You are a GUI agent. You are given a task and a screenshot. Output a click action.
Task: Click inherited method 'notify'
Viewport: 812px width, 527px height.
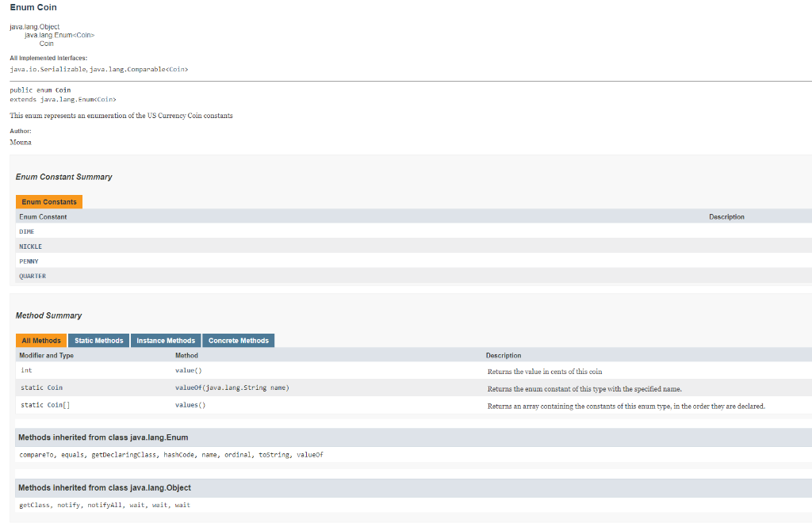pyautogui.click(x=68, y=506)
